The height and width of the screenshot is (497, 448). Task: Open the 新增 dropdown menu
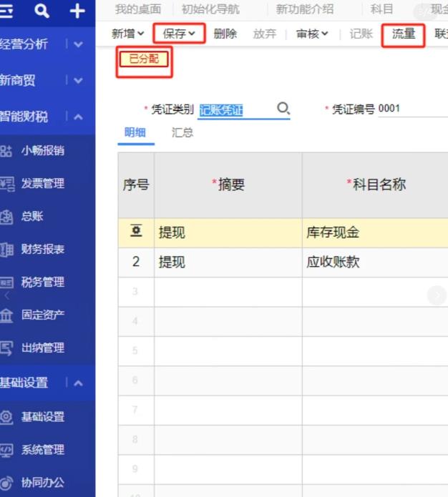pyautogui.click(x=128, y=34)
